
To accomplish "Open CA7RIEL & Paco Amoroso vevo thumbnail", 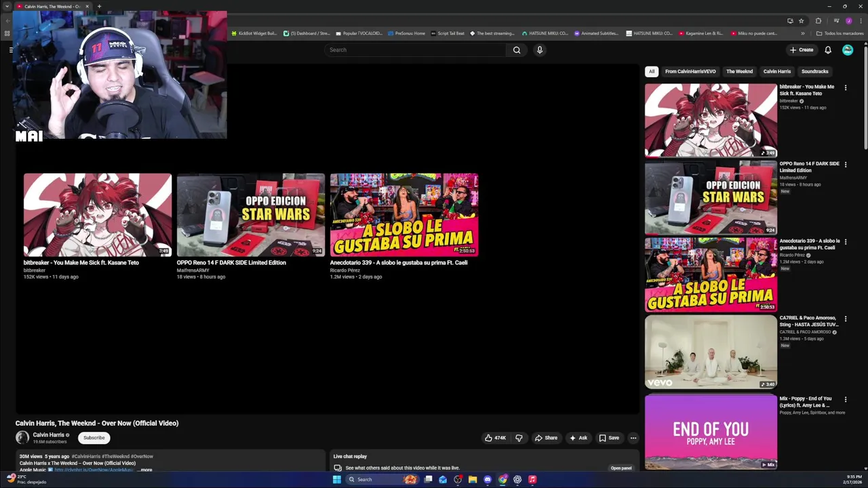I will click(711, 352).
